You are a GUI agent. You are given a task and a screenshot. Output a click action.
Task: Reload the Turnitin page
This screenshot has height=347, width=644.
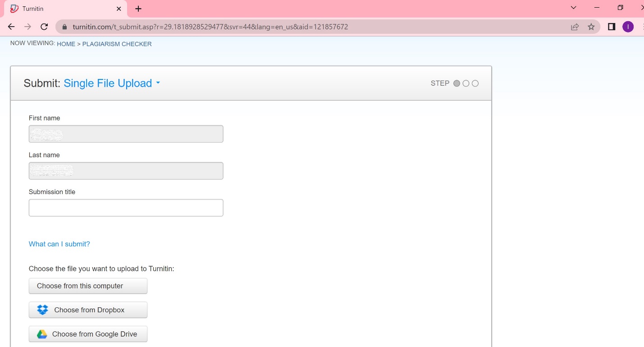(x=44, y=27)
